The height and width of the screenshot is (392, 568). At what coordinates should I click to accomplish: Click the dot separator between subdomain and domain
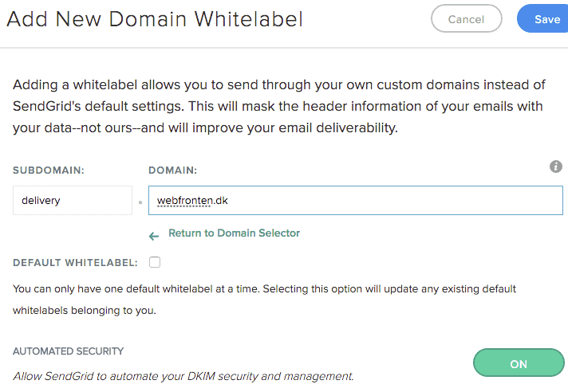[140, 202]
